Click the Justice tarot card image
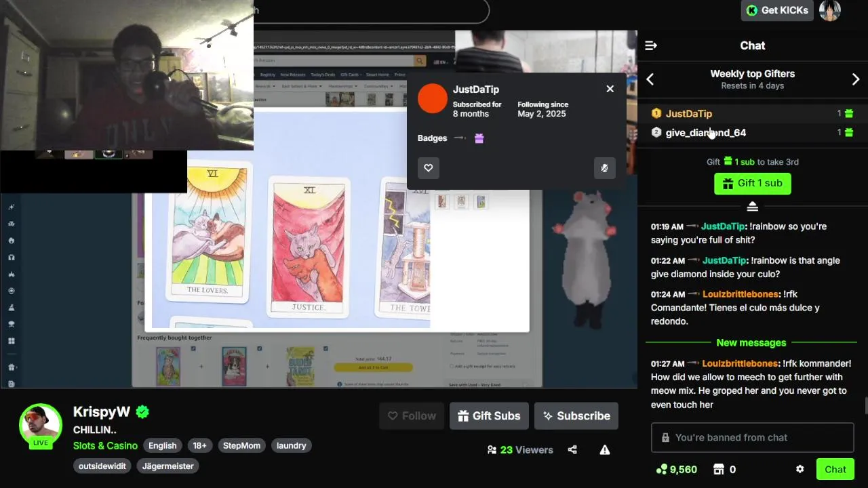The height and width of the screenshot is (488, 868). 309,246
